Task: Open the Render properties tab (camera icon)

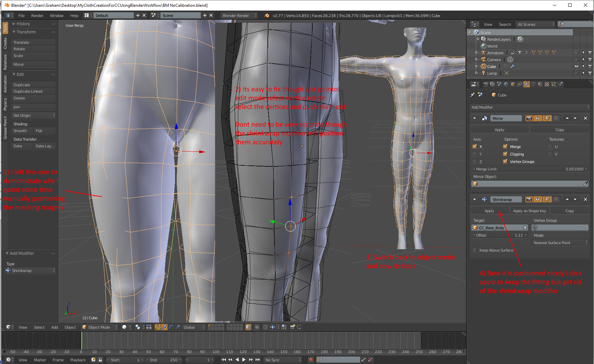Action: [486, 84]
